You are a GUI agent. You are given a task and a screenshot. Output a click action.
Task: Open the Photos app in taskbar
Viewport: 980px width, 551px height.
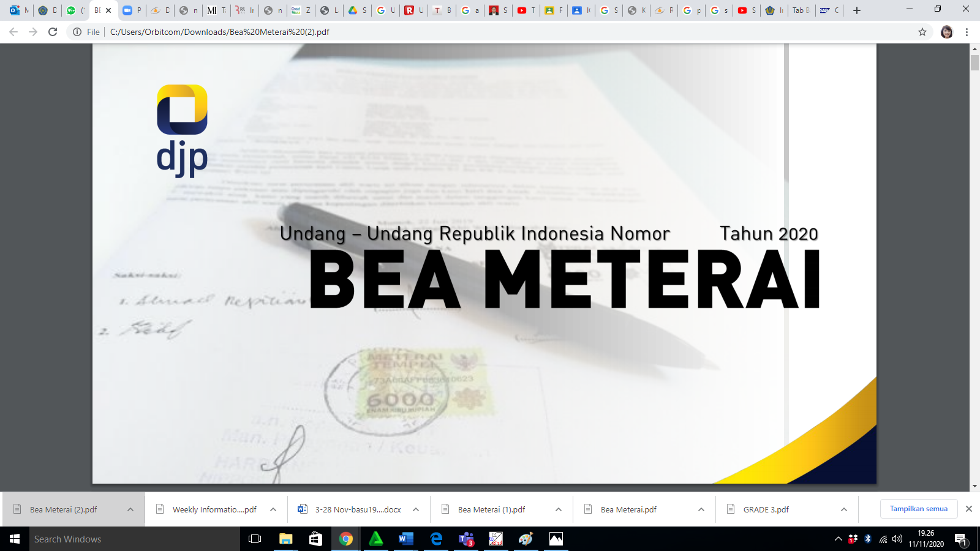pos(556,539)
